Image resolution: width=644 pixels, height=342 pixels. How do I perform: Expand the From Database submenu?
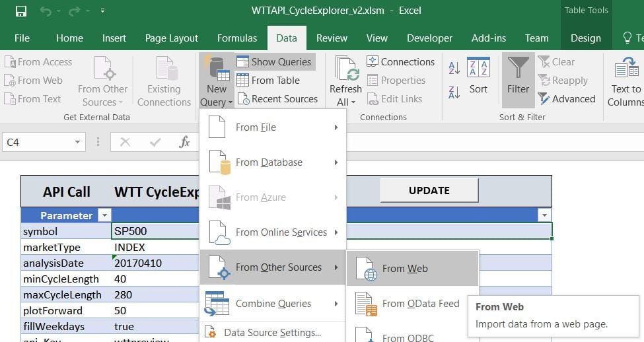[x=273, y=162]
